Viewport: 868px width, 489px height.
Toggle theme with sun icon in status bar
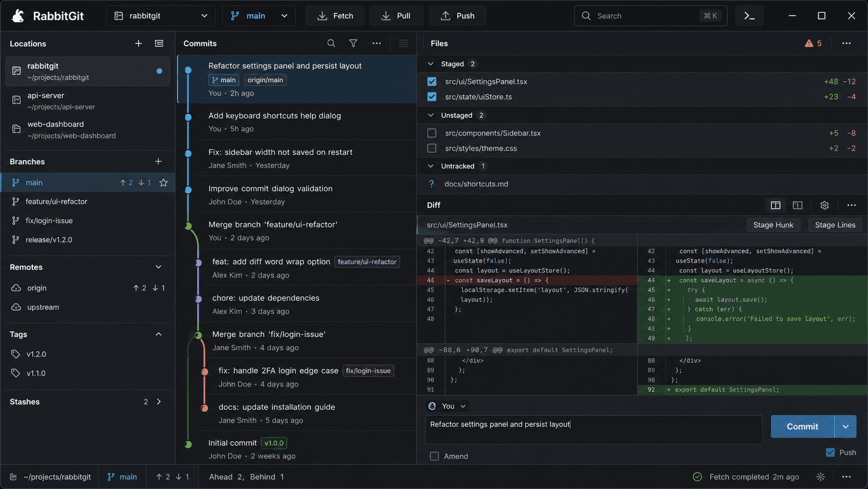[820, 477]
